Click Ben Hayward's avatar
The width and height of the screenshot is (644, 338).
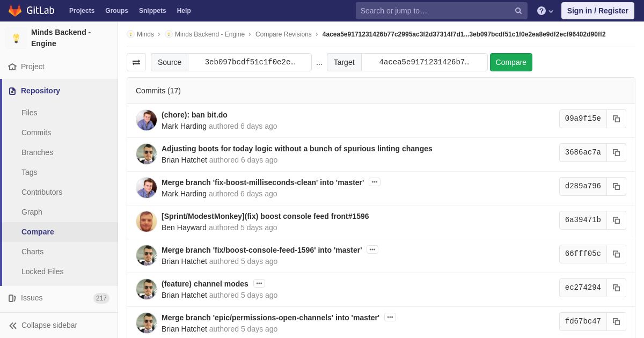pos(147,222)
